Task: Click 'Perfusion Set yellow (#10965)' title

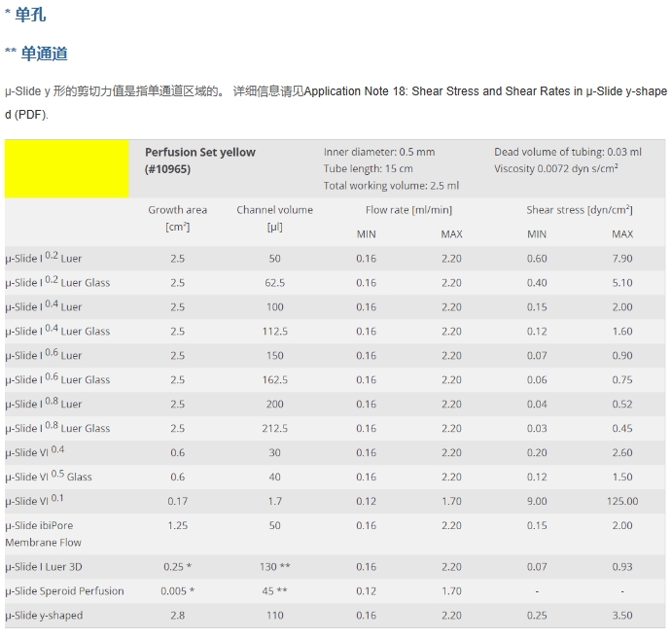Action: click(200, 160)
